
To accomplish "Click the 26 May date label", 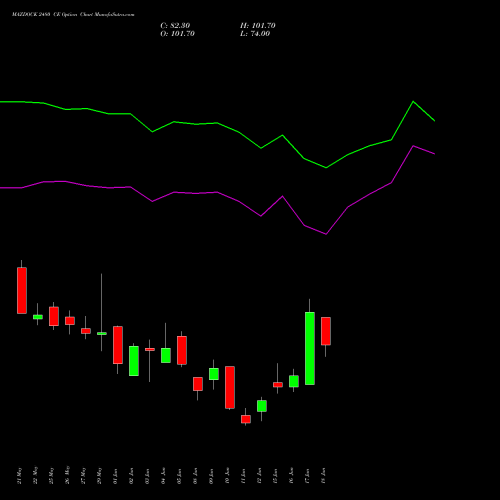I will coord(68,476).
